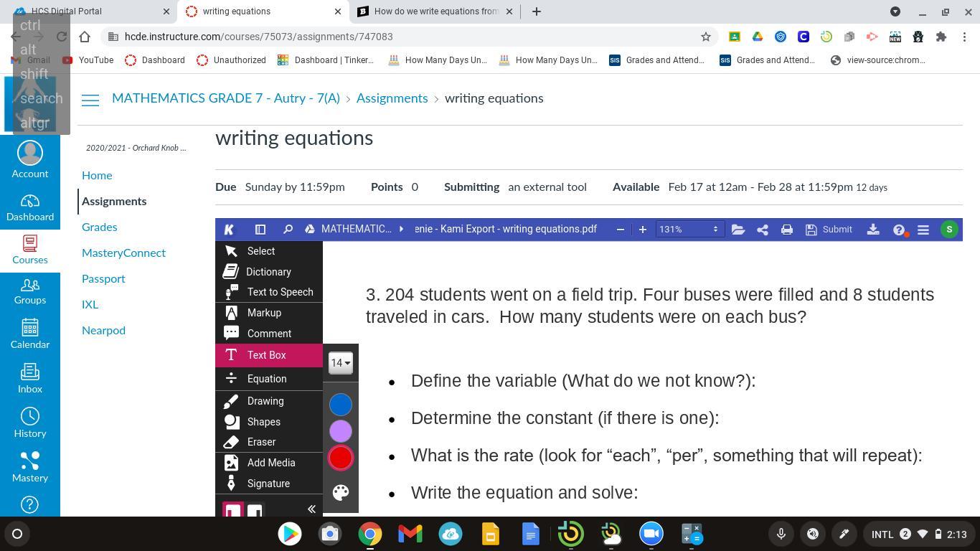Open Nearpod course link
980x551 pixels.
coord(103,330)
